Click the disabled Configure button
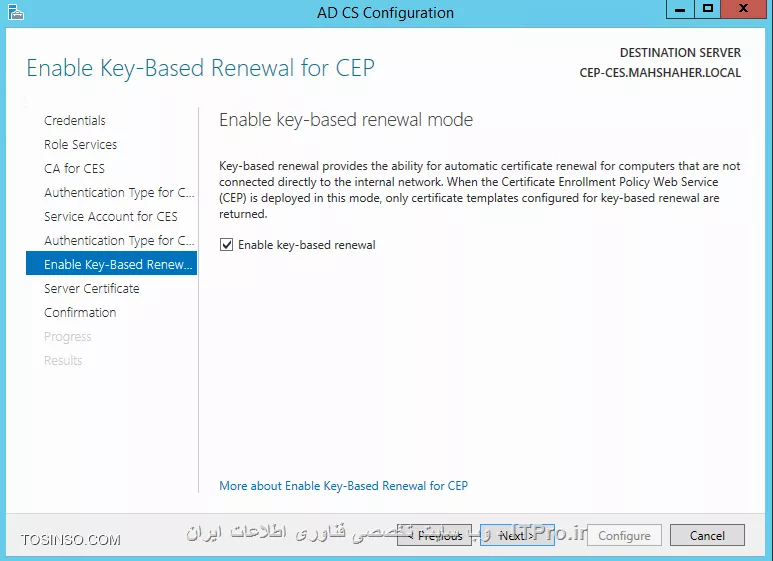 point(624,535)
